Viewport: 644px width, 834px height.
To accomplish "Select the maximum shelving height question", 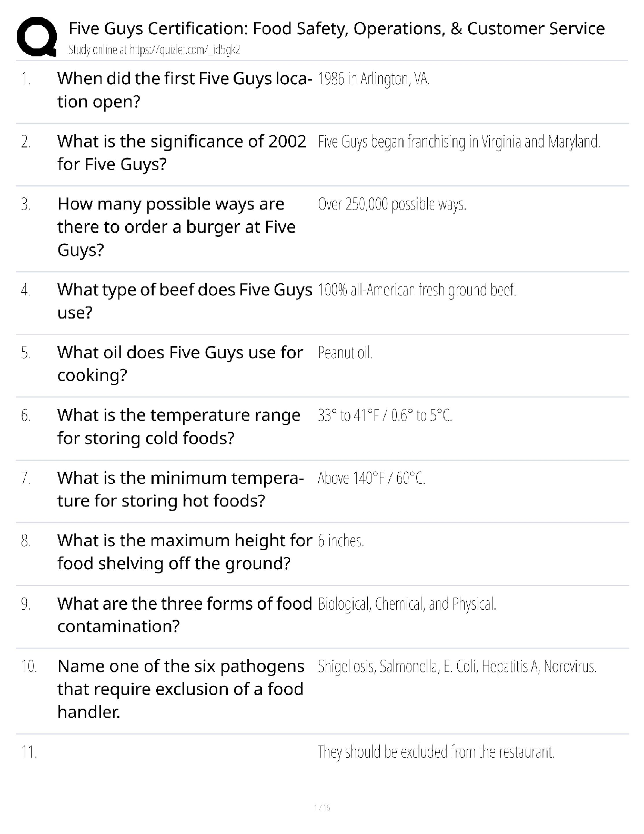I will (x=184, y=552).
